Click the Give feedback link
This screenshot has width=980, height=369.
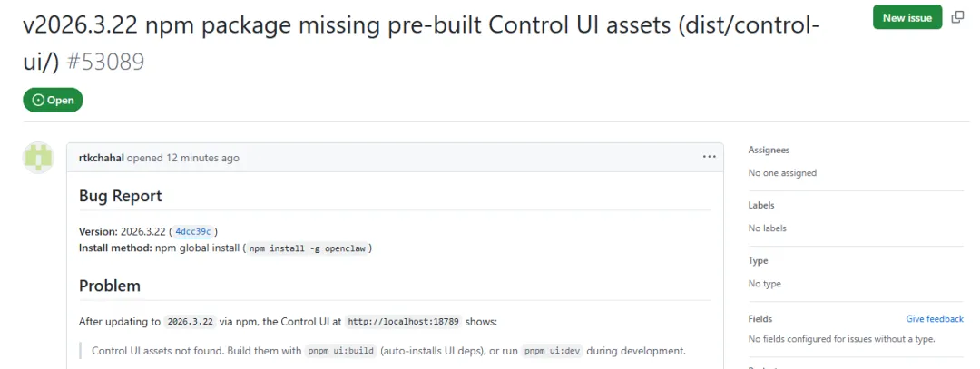coord(935,319)
